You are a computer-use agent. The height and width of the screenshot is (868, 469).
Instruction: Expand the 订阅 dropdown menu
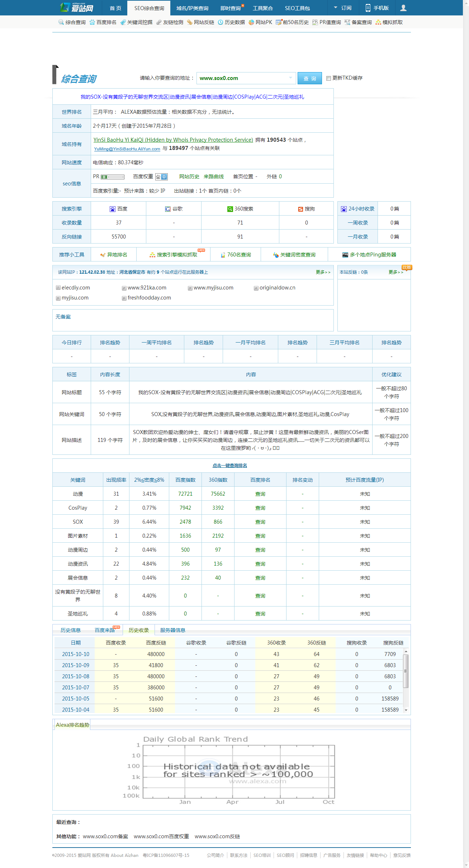[x=342, y=8]
